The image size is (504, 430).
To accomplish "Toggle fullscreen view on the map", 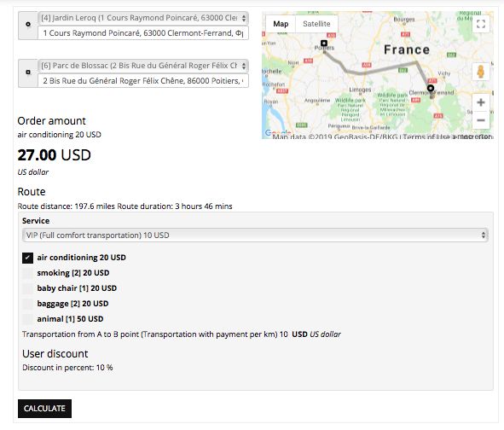I will click(480, 24).
